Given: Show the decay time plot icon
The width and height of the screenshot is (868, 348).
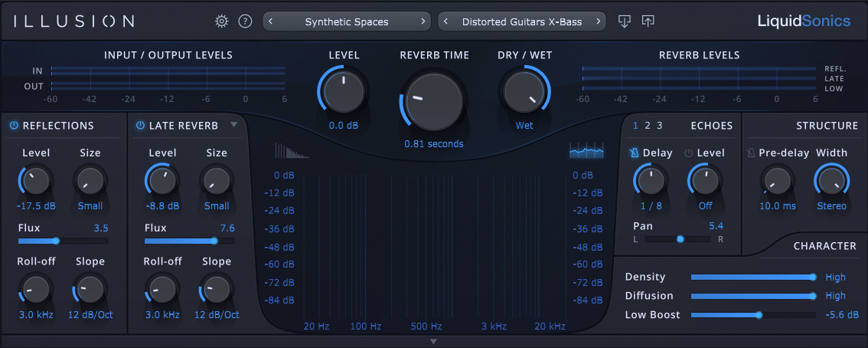Looking at the screenshot, I should pyautogui.click(x=291, y=151).
